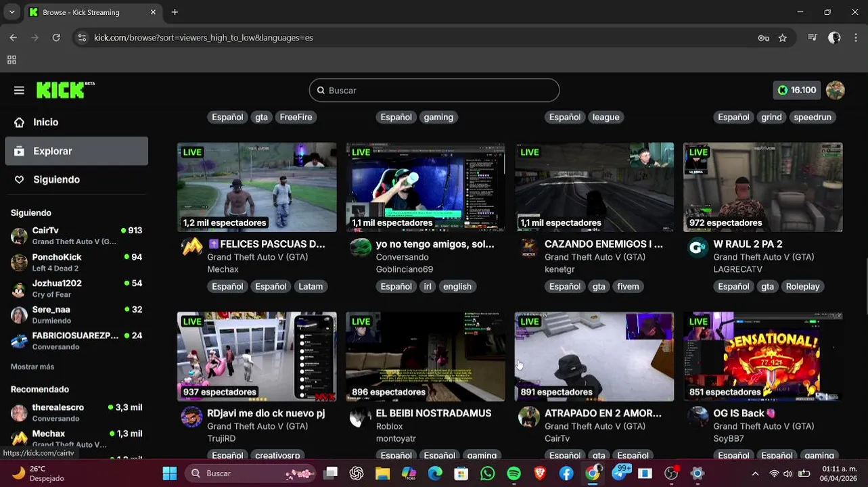This screenshot has width=868, height=487.
Task: Bookmark this page with star icon
Action: (783, 38)
